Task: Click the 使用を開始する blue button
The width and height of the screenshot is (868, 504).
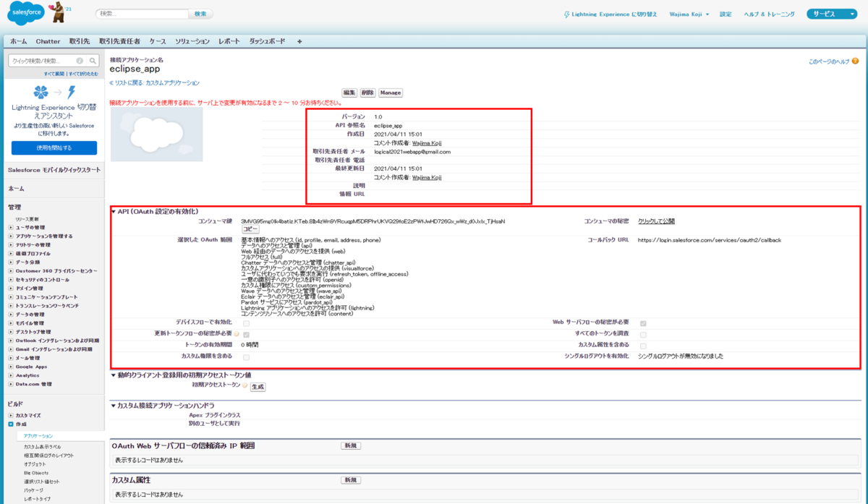Action: click(54, 148)
